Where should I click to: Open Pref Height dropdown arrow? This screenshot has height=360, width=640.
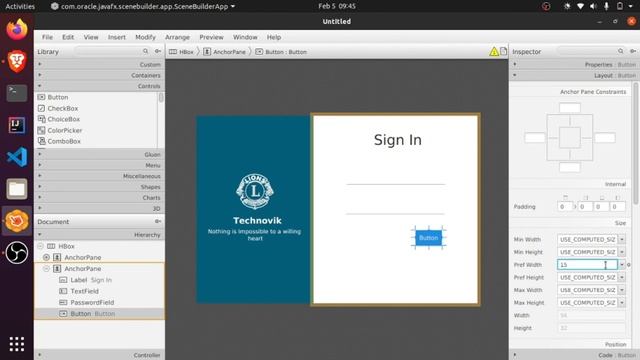pos(622,278)
